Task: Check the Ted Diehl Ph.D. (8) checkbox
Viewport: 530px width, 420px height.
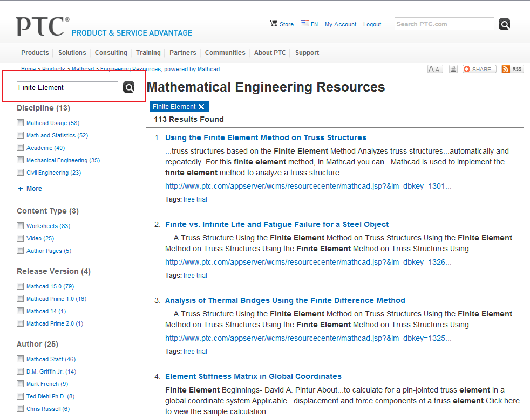Action: pos(21,396)
